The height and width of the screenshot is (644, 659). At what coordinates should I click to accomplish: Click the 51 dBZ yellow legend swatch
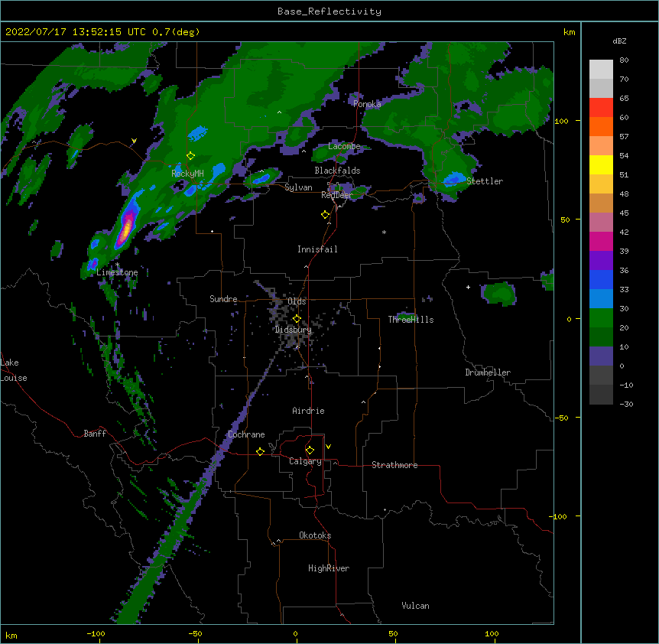pyautogui.click(x=601, y=164)
